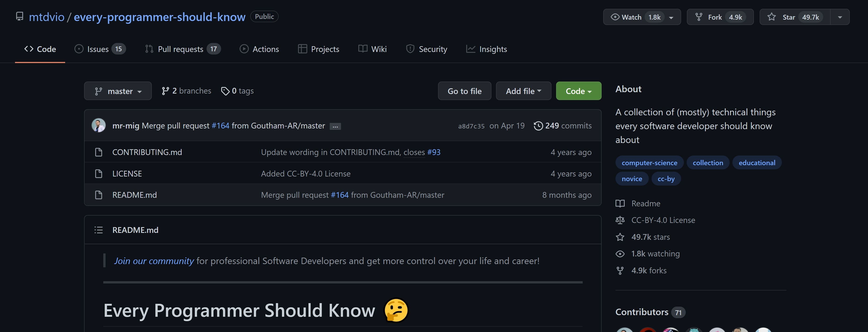Select the novice topic tag
Image resolution: width=868 pixels, height=332 pixels.
pyautogui.click(x=632, y=179)
